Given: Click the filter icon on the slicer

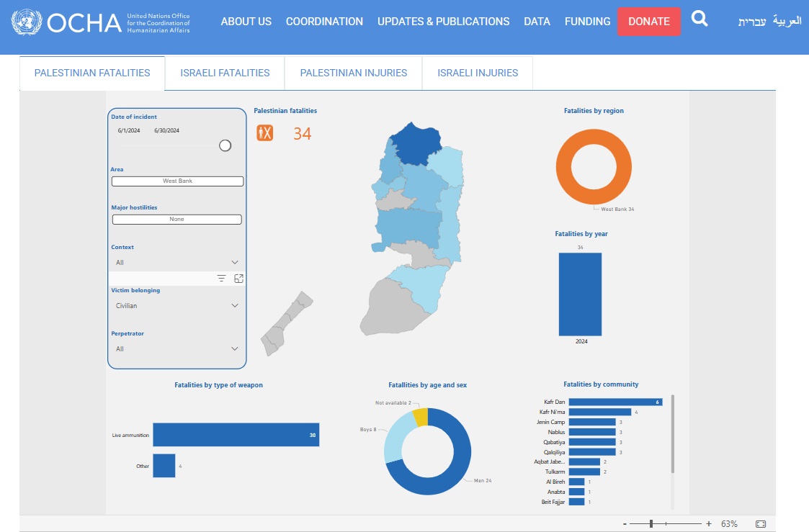Looking at the screenshot, I should click(221, 278).
